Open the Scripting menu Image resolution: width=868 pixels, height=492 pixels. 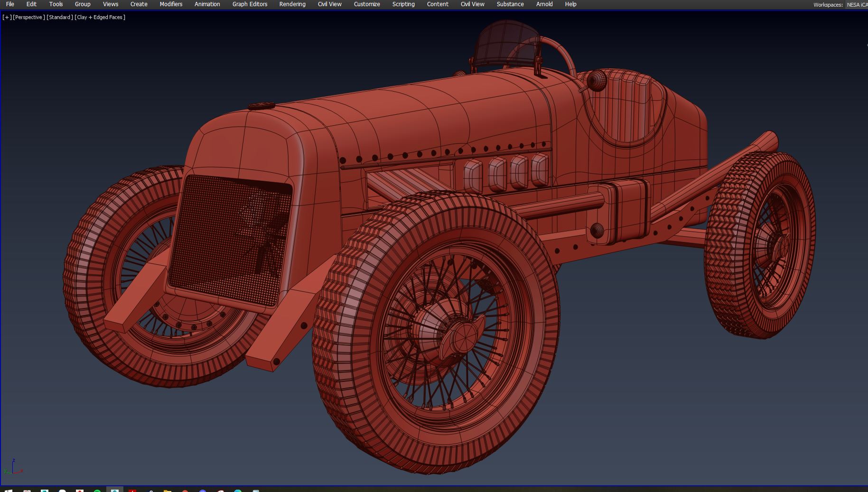403,4
